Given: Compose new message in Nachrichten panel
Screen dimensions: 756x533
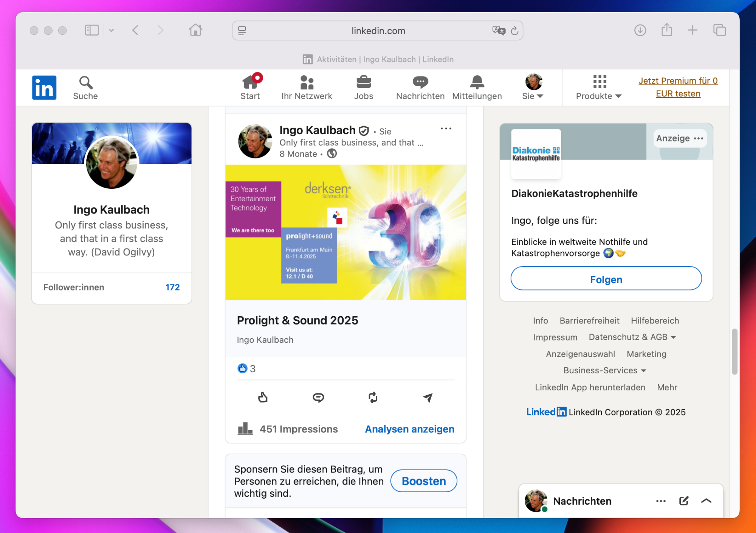Looking at the screenshot, I should tap(683, 501).
